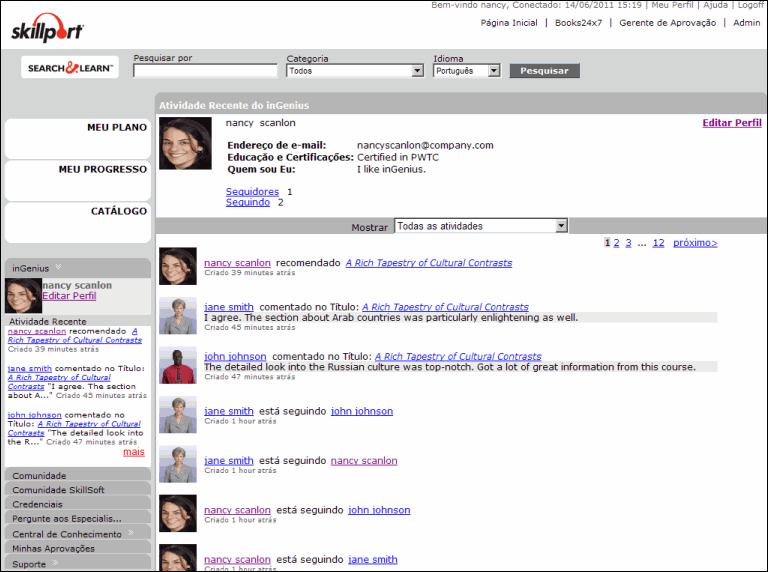Screen dimensions: 768x572
Task: Click nancyscanlon@company.com email text
Action: pyautogui.click(x=425, y=145)
